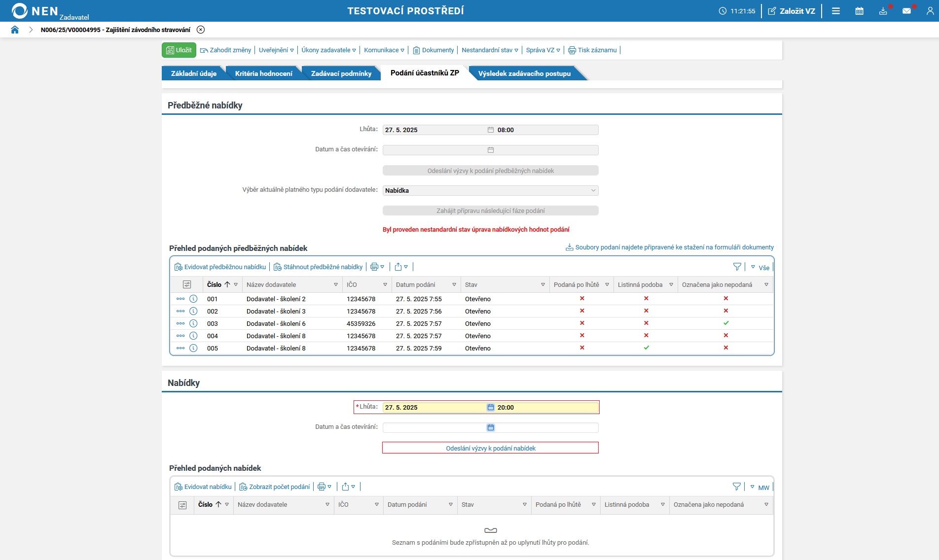Open the hamburger main menu

pyautogui.click(x=836, y=11)
